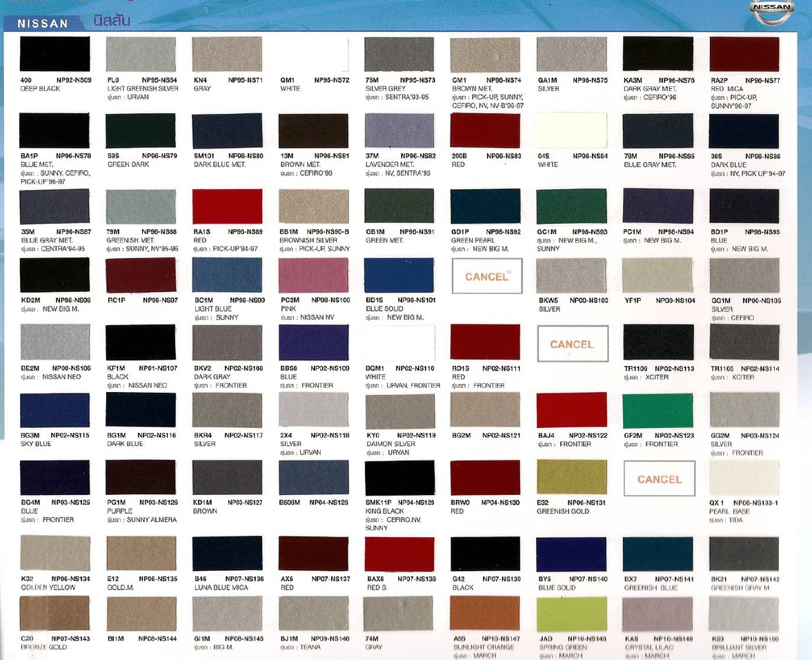
Task: Choose the 04S White swatch
Action: tap(572, 130)
